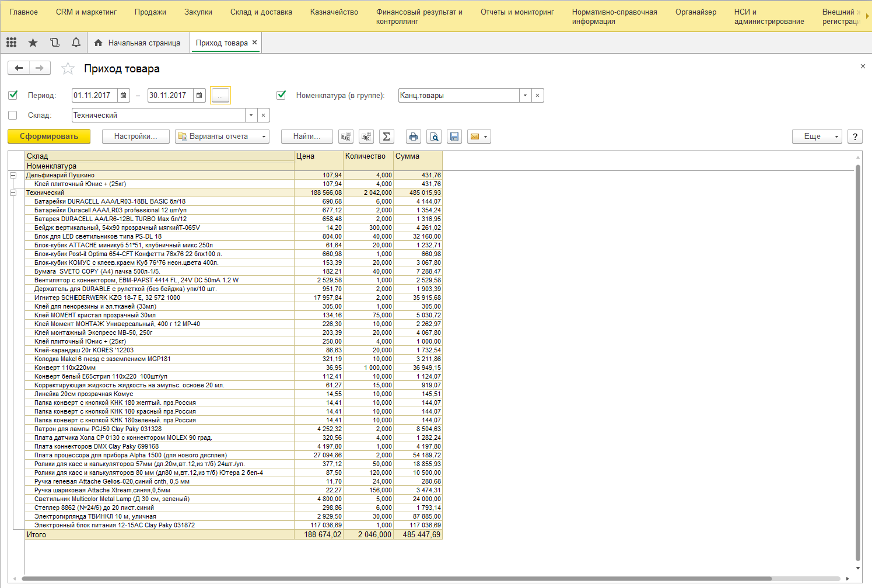Click the vertical scrollbar of the report
Viewport: 872px width, 588px height.
click(x=858, y=362)
